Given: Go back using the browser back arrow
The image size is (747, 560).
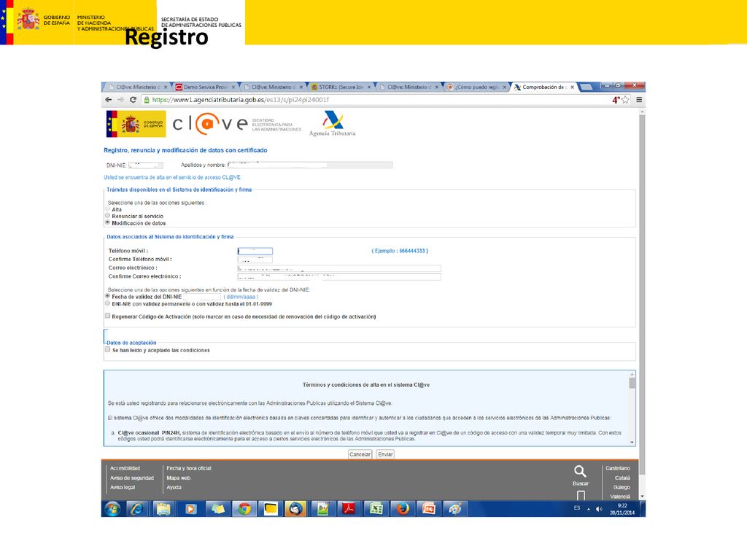Looking at the screenshot, I should pyautogui.click(x=109, y=100).
